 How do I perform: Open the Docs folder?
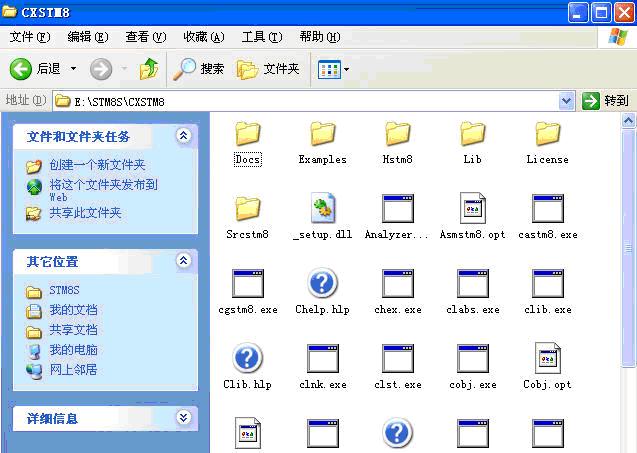[x=247, y=142]
